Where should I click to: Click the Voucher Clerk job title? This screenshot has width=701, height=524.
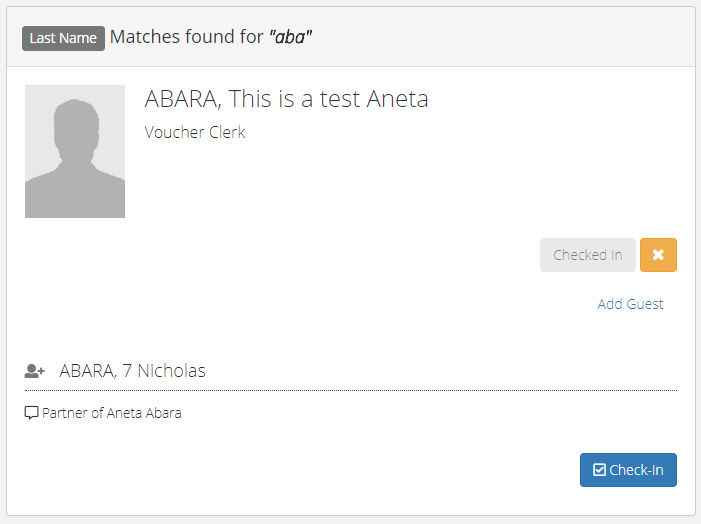tap(195, 132)
